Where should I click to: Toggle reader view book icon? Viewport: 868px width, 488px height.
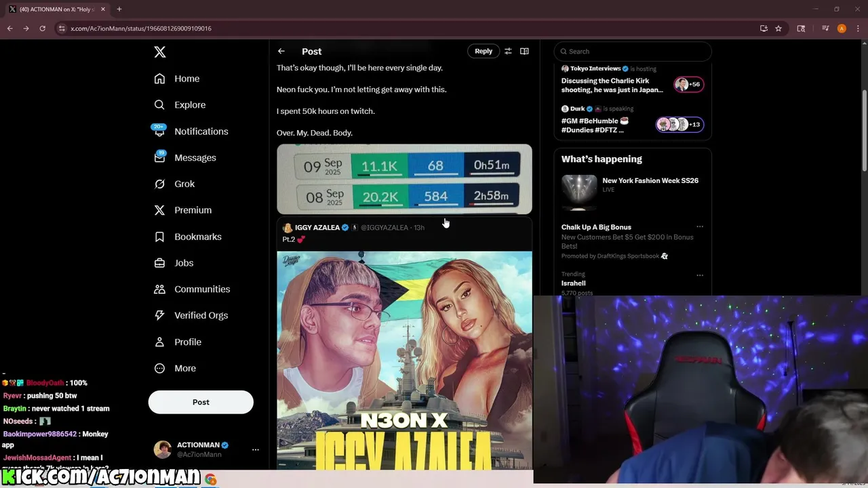coord(524,52)
